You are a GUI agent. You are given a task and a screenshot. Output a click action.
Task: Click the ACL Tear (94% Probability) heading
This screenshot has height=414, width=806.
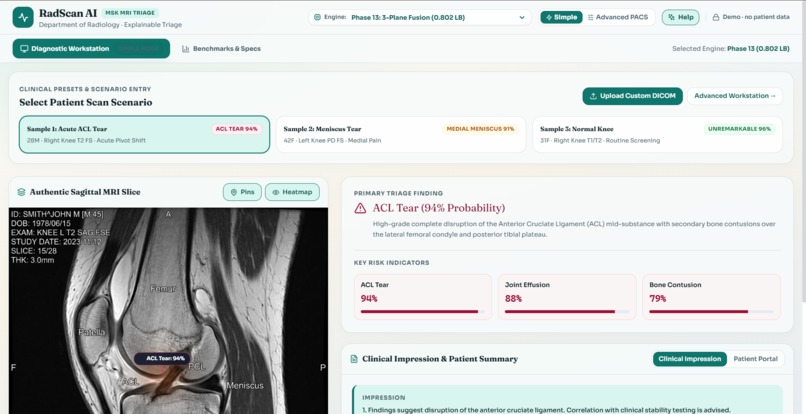(438, 208)
